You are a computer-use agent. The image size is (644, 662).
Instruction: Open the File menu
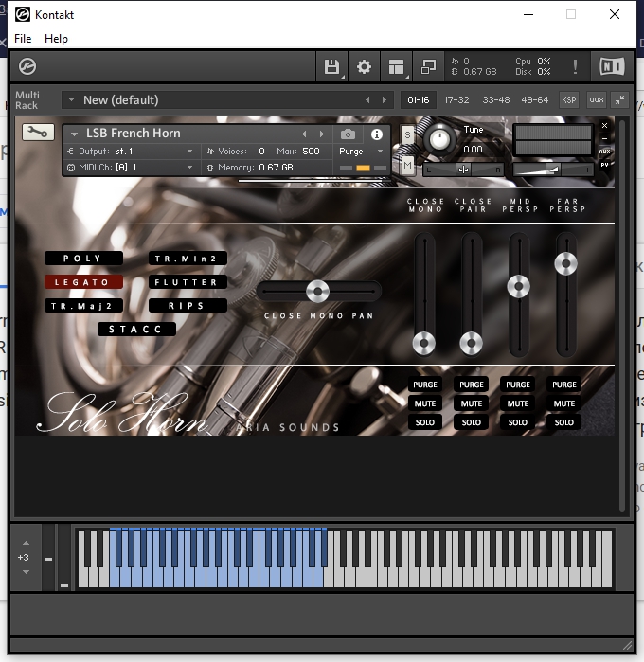tap(23, 39)
